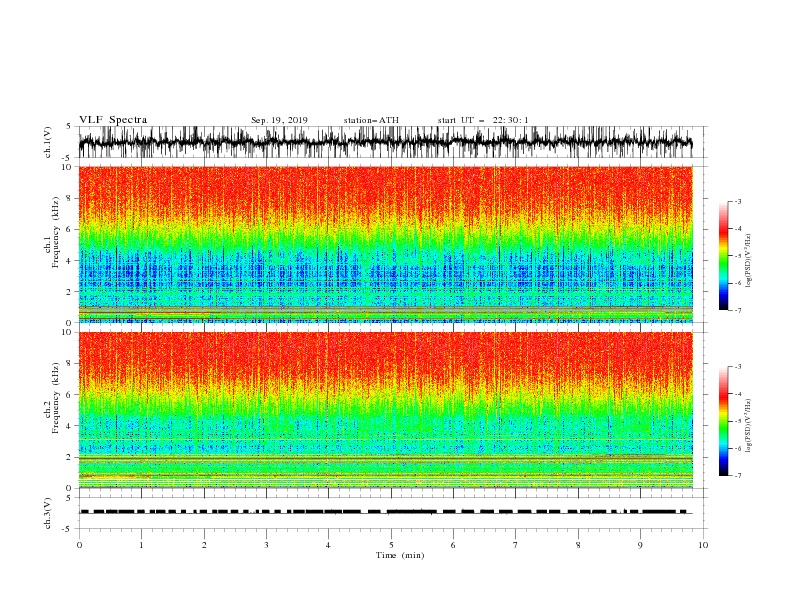Click the "ch.1(V)" waveform axis label
The height and width of the screenshot is (612, 792).
click(48, 142)
